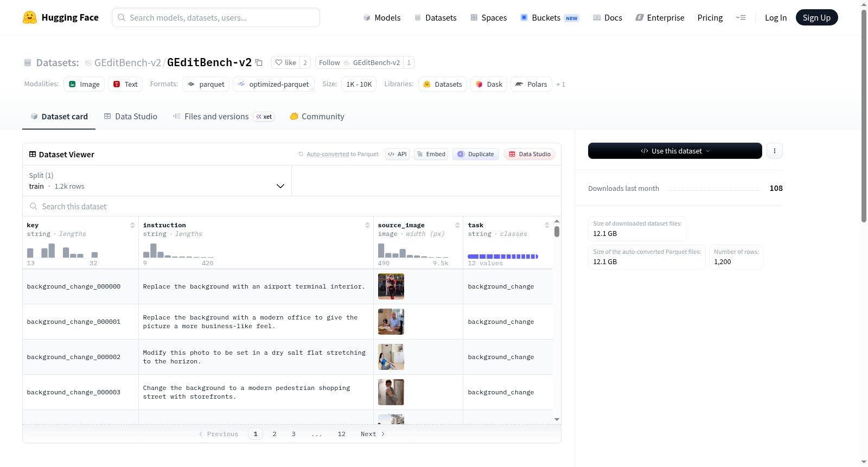Click the Sign Up button
The height and width of the screenshot is (467, 868).
tap(816, 17)
